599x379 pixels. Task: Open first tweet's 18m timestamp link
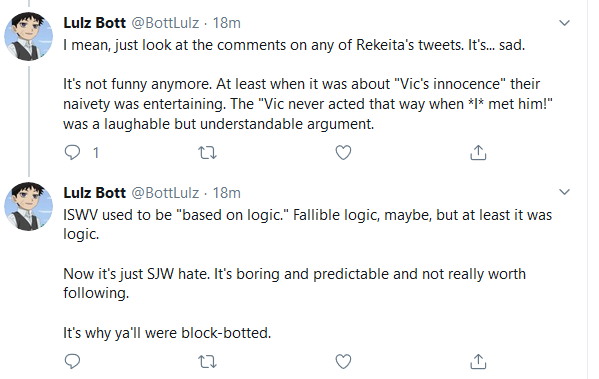[x=227, y=23]
